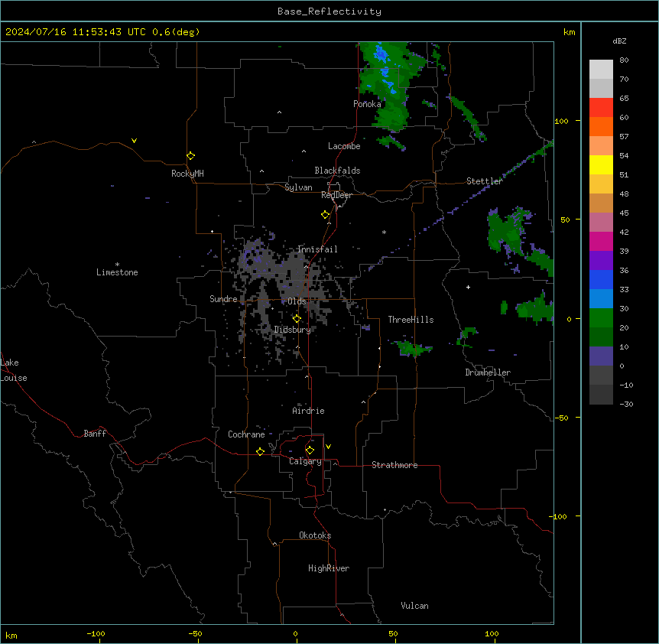Image resolution: width=659 pixels, height=644 pixels.
Task: Click the Innisfail label
Action: click(x=317, y=249)
